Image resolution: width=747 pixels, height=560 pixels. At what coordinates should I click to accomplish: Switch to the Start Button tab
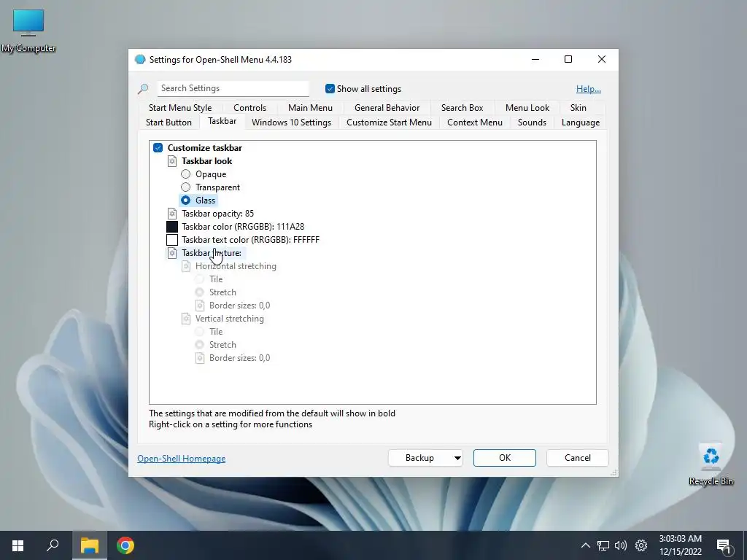169,122
